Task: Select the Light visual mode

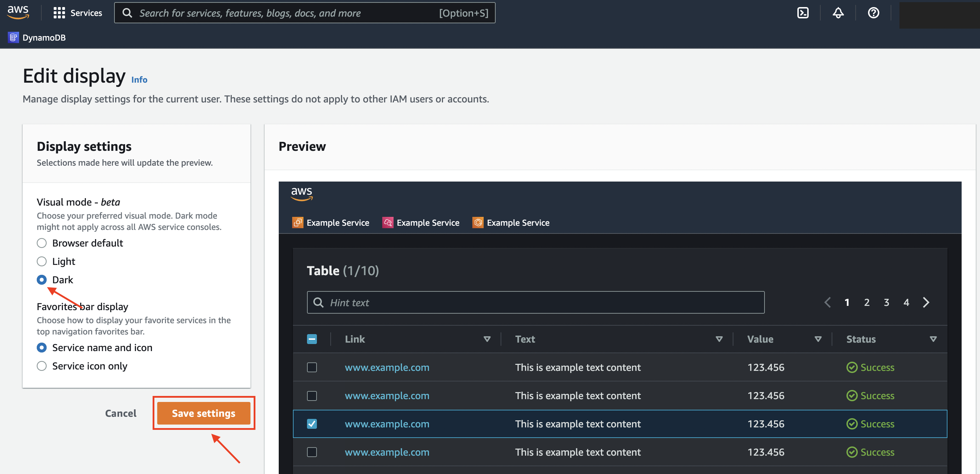Action: [42, 261]
